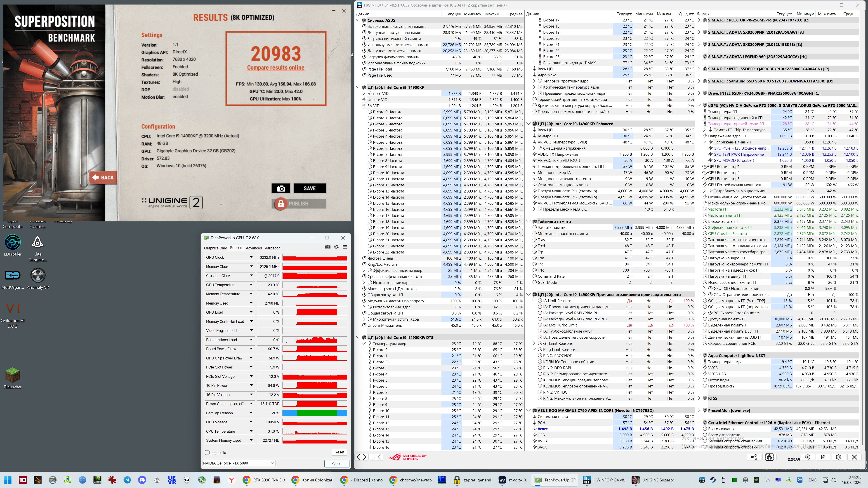The height and width of the screenshot is (488, 868).
Task: Expand the PresentMon [dwm.exe] group
Action: 699,410
